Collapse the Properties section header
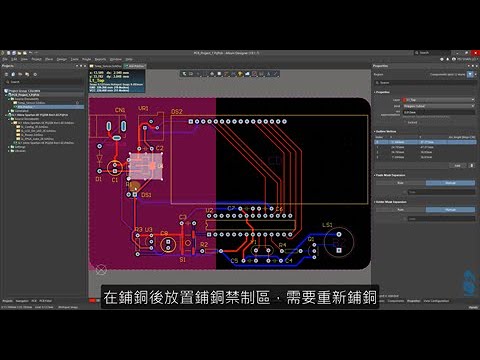This screenshot has height=360, width=480. [382, 92]
